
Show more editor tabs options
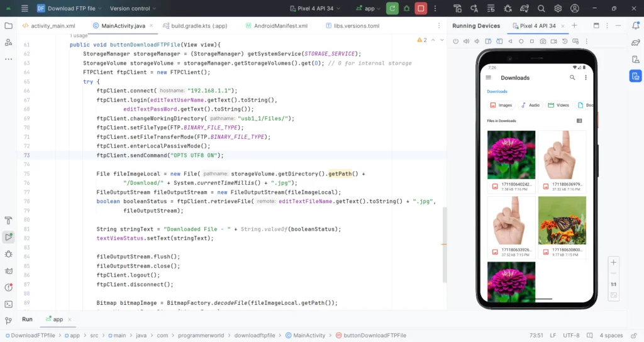(438, 25)
